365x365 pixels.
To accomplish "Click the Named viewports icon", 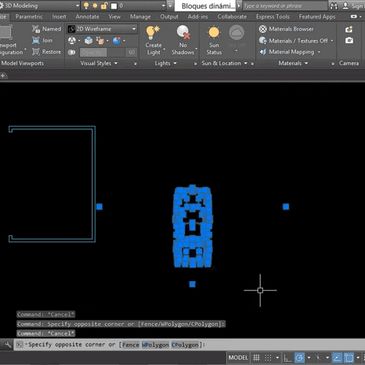I will 36,29.
